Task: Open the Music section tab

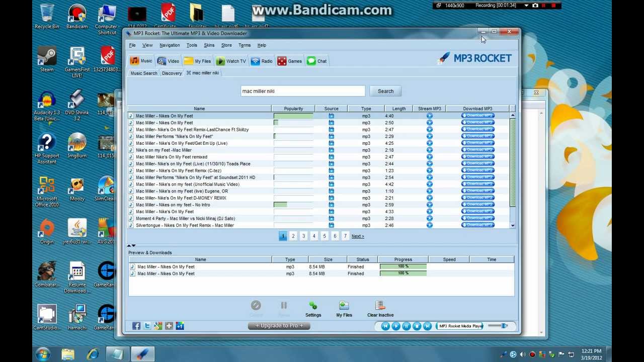Action: (141, 61)
